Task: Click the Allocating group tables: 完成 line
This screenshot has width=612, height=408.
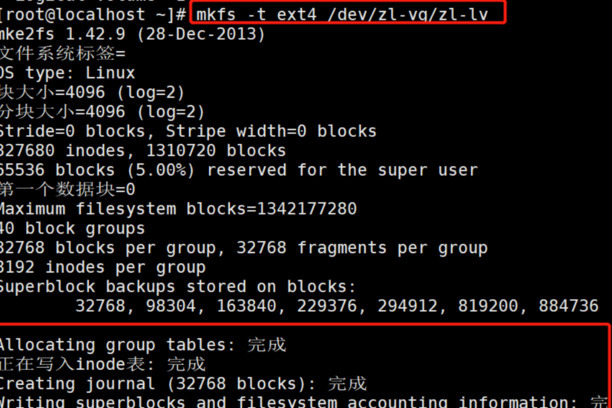Action: click(x=142, y=344)
